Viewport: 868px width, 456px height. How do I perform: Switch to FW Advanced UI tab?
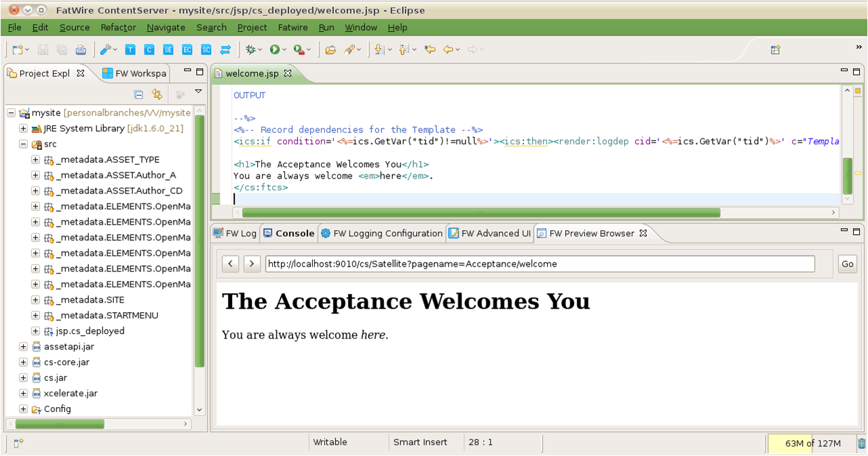(x=489, y=233)
